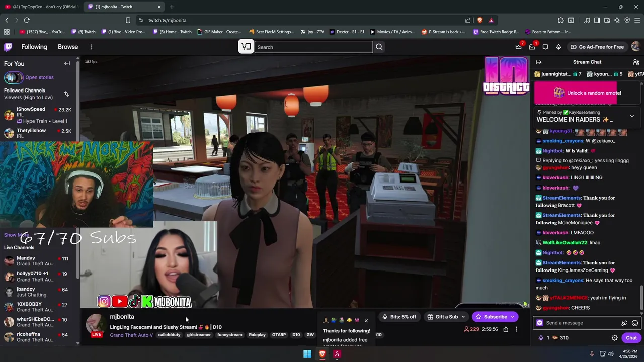Sort followed channels by viewers

click(x=66, y=94)
